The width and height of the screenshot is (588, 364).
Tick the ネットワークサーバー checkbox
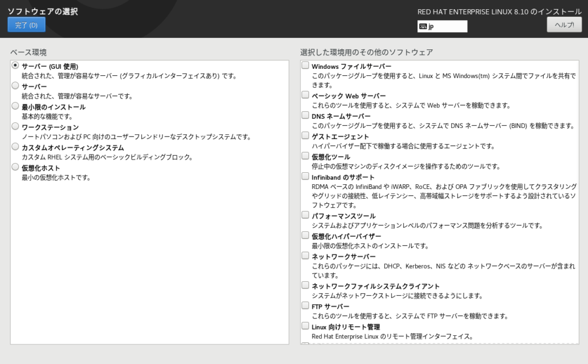[305, 256]
